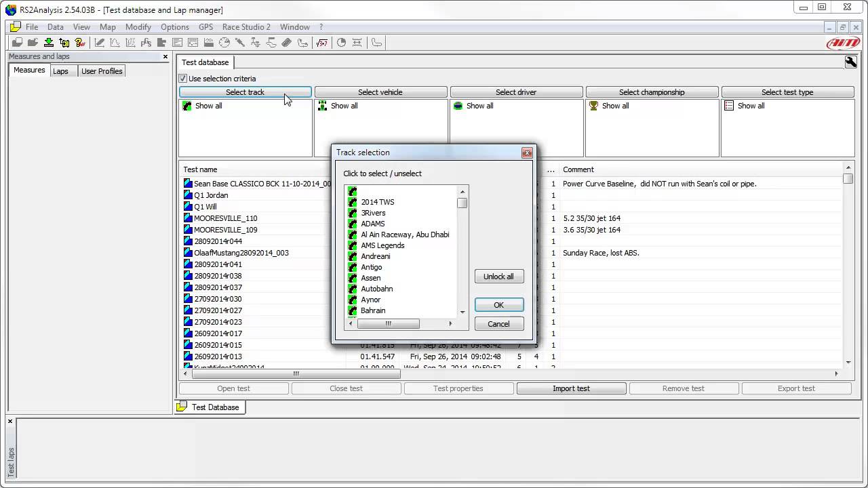Click the Test Database bottom tab
The image size is (868, 488).
pyautogui.click(x=209, y=407)
